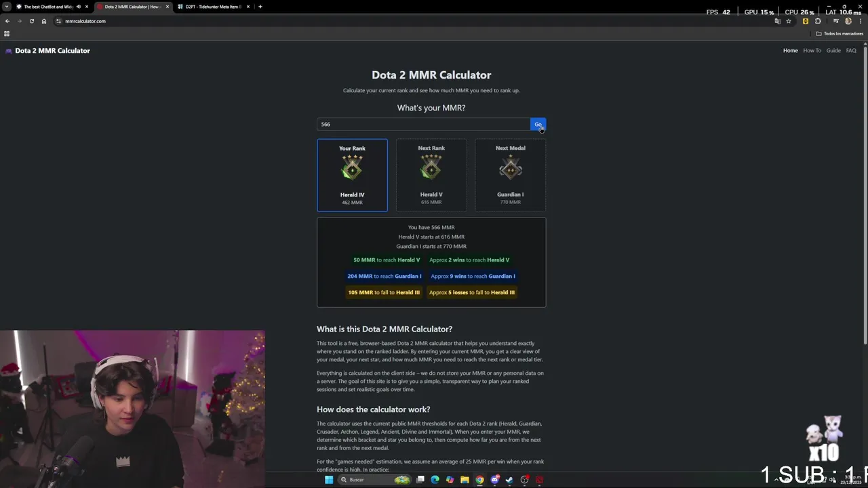Translate this page icon

(777, 21)
